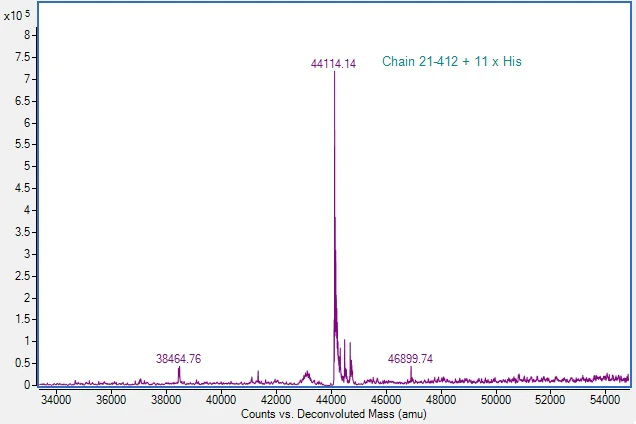The width and height of the screenshot is (636, 424).
Task: Click the 44114.14 main peak label
Action: click(333, 64)
